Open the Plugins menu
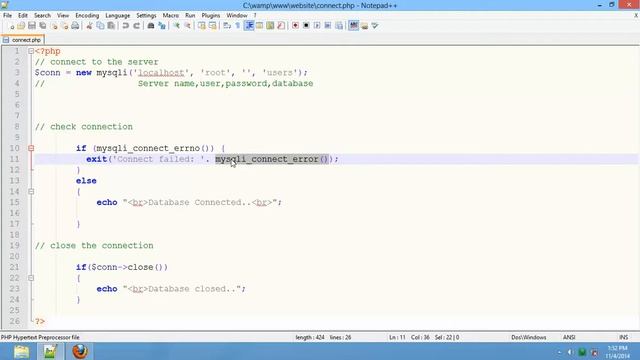Image resolution: width=640 pixels, height=360 pixels. (x=211, y=16)
